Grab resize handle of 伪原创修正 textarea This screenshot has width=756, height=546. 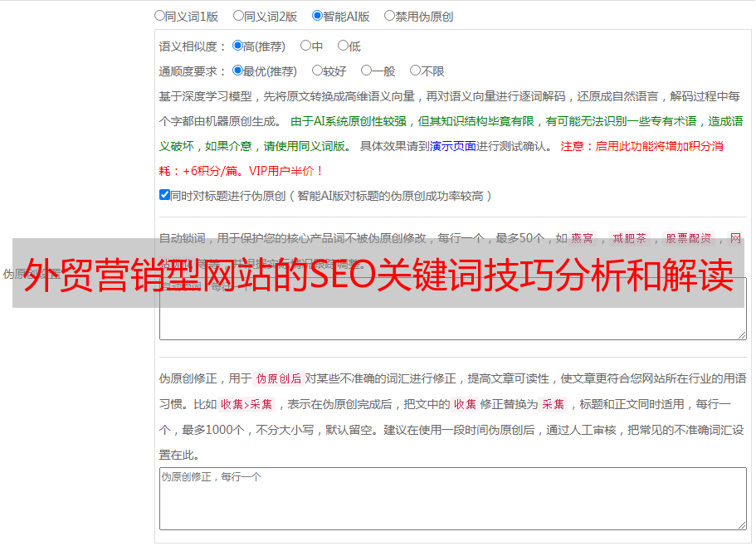coord(742,525)
